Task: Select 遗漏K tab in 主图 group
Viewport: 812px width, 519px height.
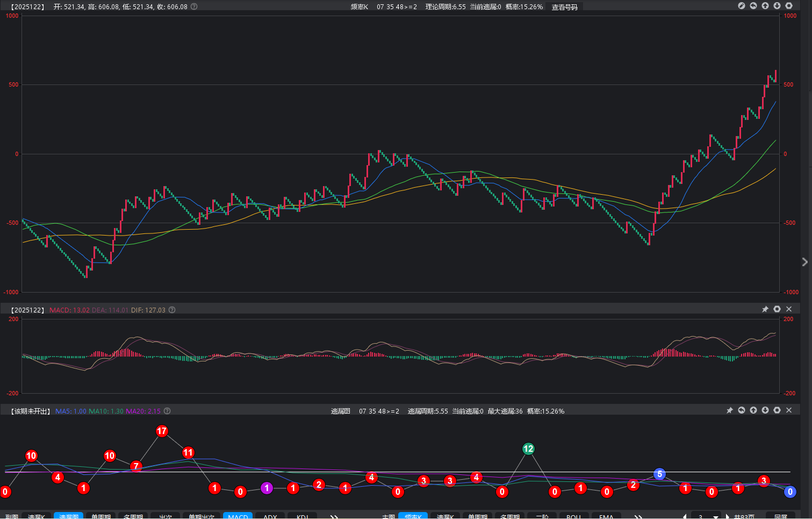Action: pyautogui.click(x=445, y=516)
